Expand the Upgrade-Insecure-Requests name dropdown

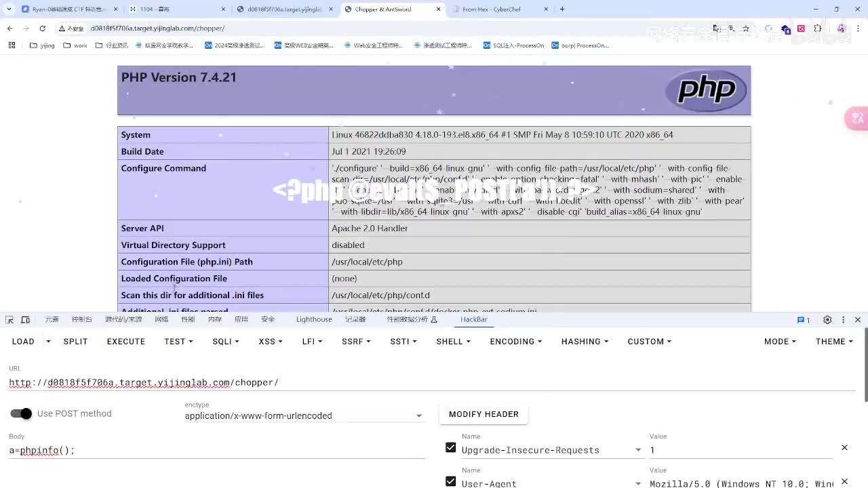pos(638,450)
